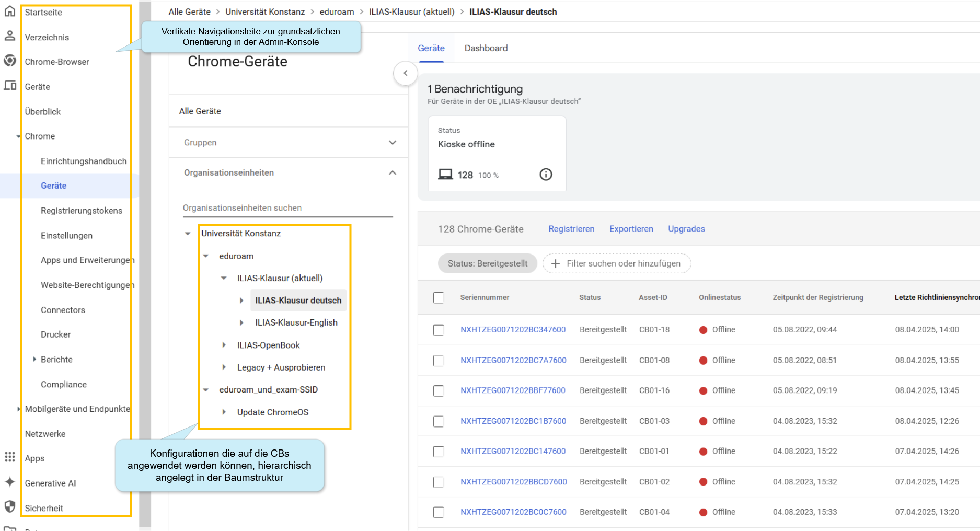The image size is (980, 531).
Task: Check the box for device NXHTZEG0071202BBF77600
Action: pyautogui.click(x=439, y=391)
